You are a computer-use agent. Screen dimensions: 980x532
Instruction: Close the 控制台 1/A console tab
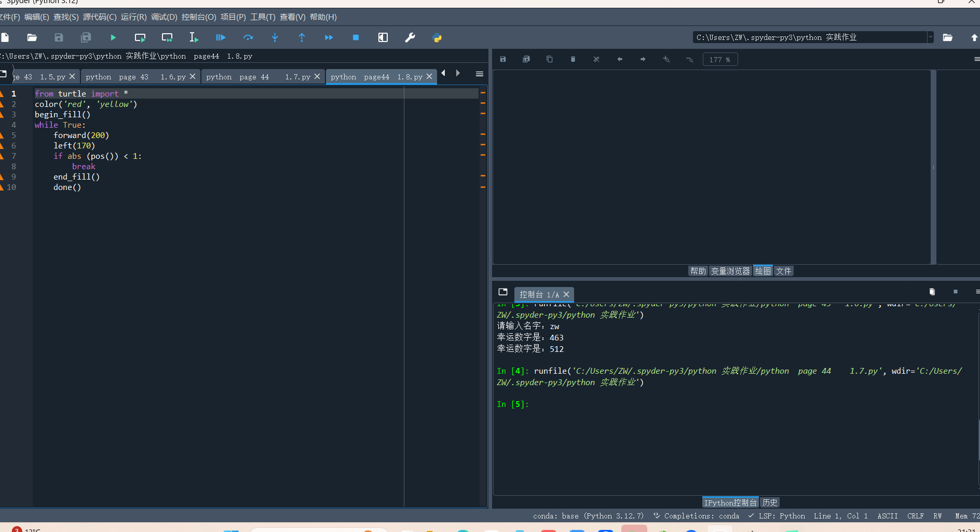point(566,294)
